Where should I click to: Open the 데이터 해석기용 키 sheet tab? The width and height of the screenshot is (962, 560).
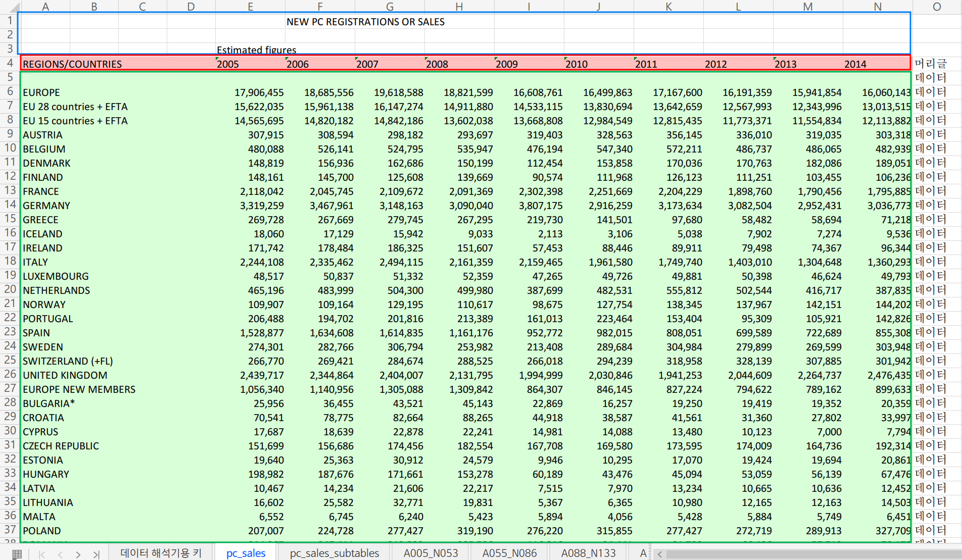pyautogui.click(x=161, y=553)
